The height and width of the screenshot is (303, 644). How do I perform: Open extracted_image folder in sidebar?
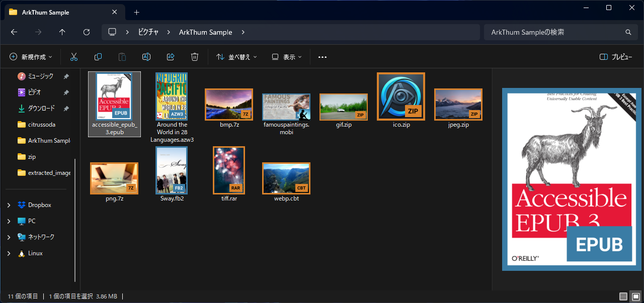coord(44,173)
